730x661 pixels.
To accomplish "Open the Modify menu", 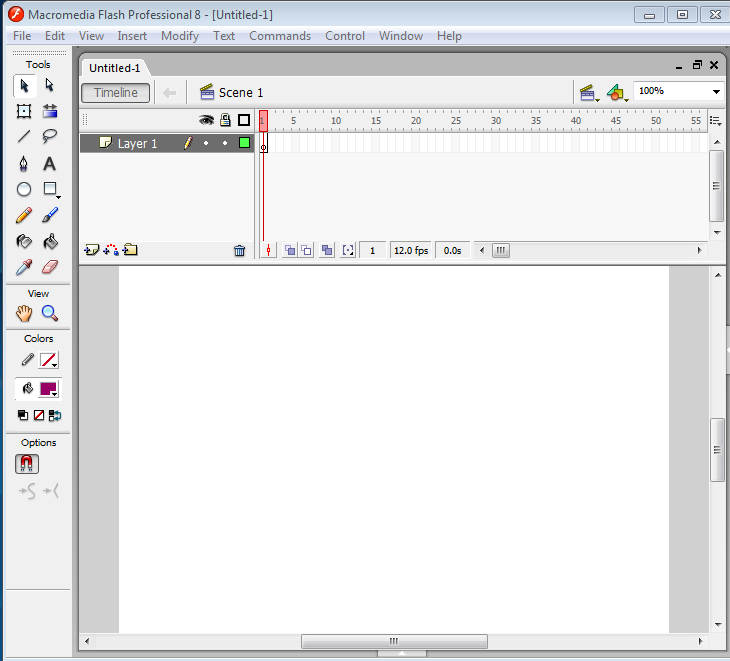I will click(180, 36).
